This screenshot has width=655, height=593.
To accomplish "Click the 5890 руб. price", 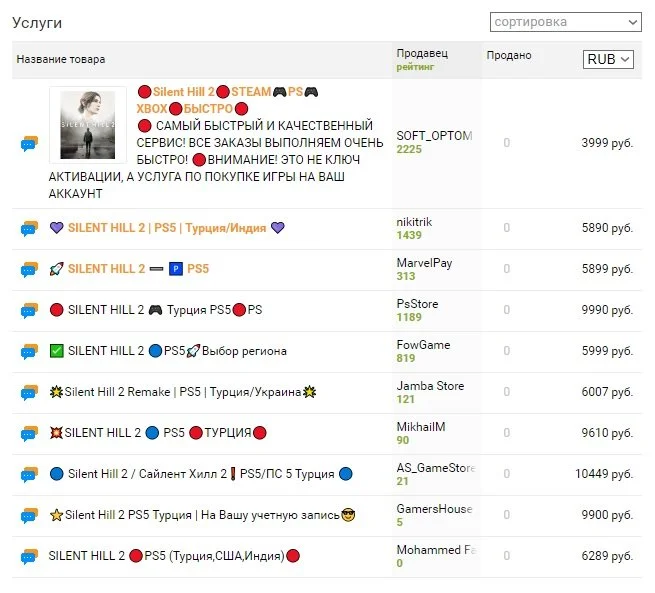I will click(x=607, y=228).
